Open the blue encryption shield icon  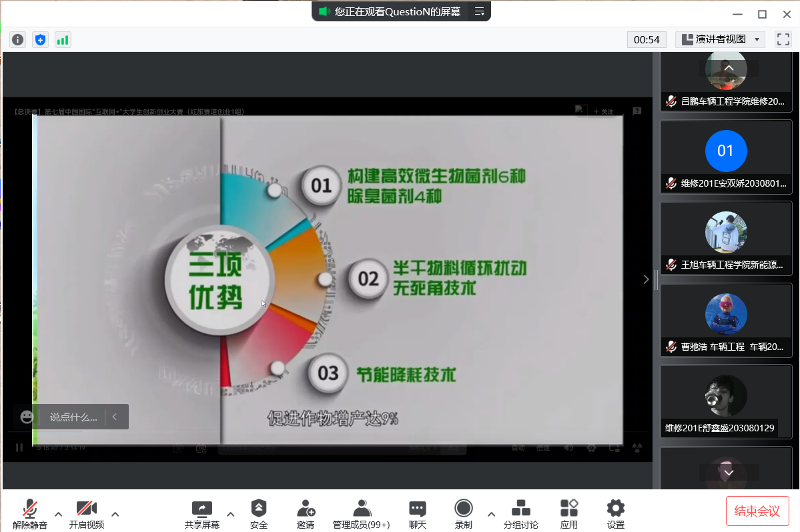point(41,40)
